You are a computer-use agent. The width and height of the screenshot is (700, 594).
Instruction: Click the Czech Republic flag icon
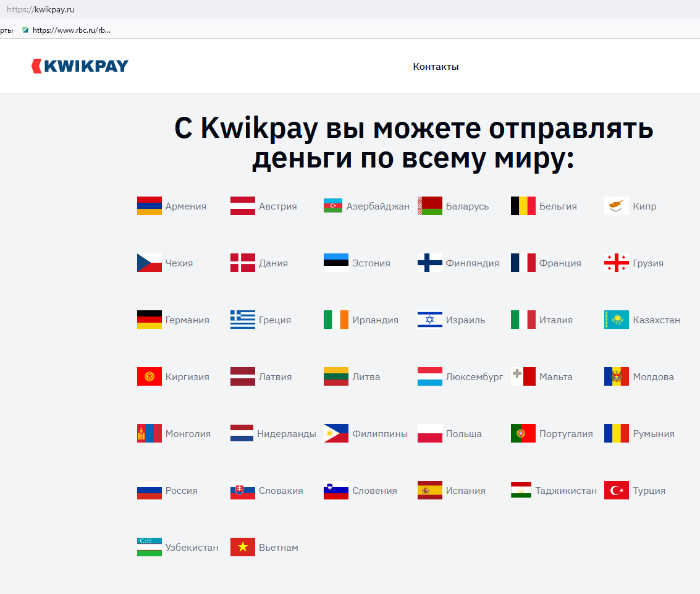[x=150, y=263]
